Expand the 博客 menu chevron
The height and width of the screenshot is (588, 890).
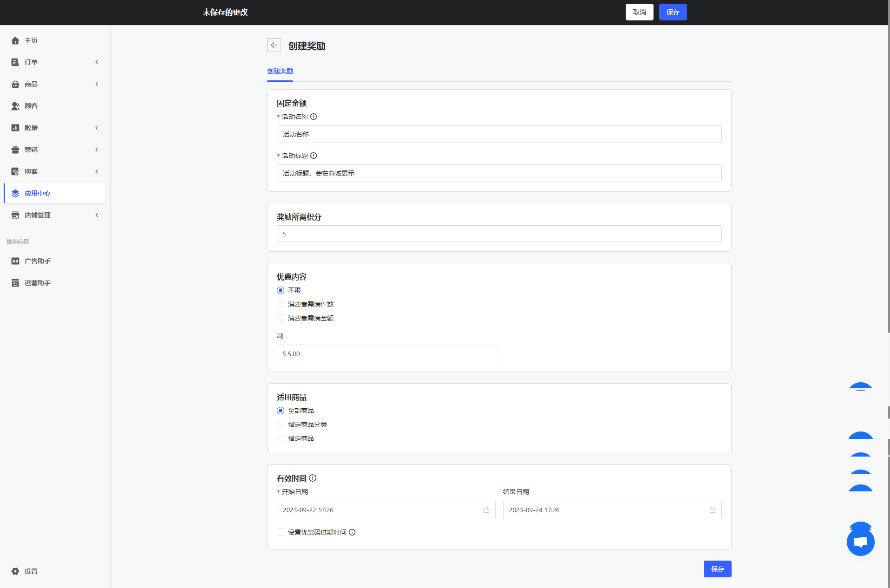pos(97,171)
